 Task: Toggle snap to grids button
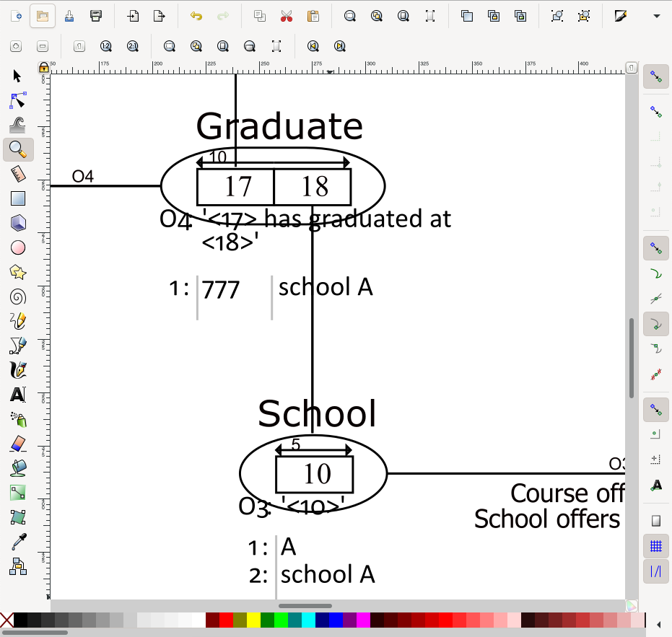coord(655,546)
